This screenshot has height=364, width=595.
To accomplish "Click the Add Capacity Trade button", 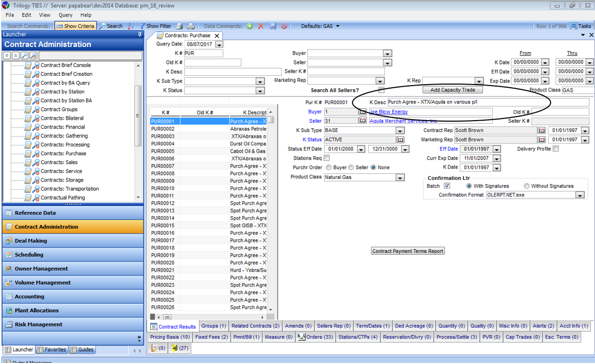I will (x=453, y=90).
